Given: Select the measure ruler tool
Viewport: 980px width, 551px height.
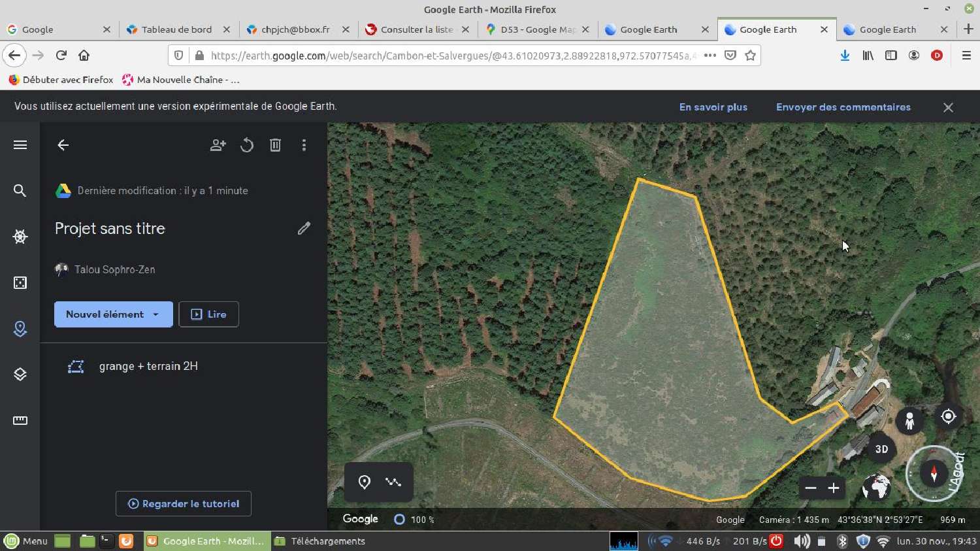Looking at the screenshot, I should click(x=20, y=420).
